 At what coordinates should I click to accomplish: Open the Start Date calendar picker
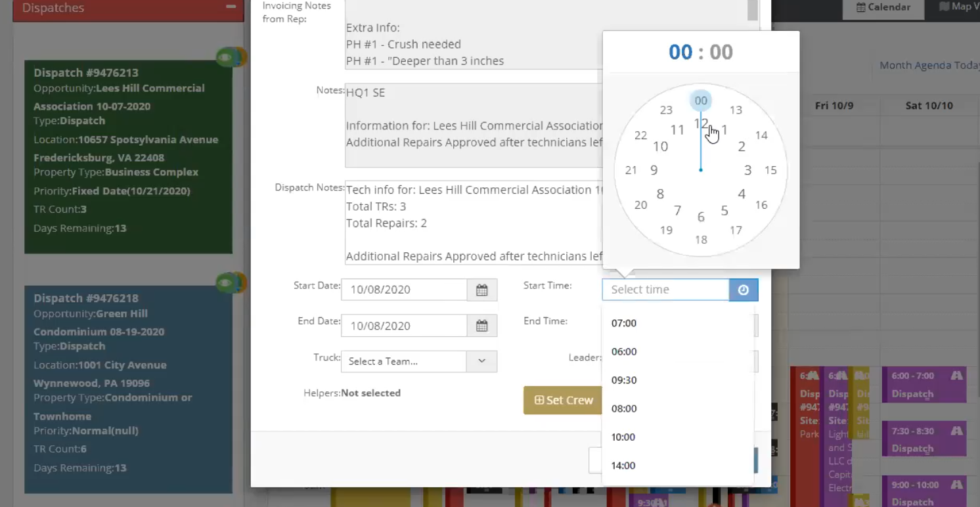482,290
